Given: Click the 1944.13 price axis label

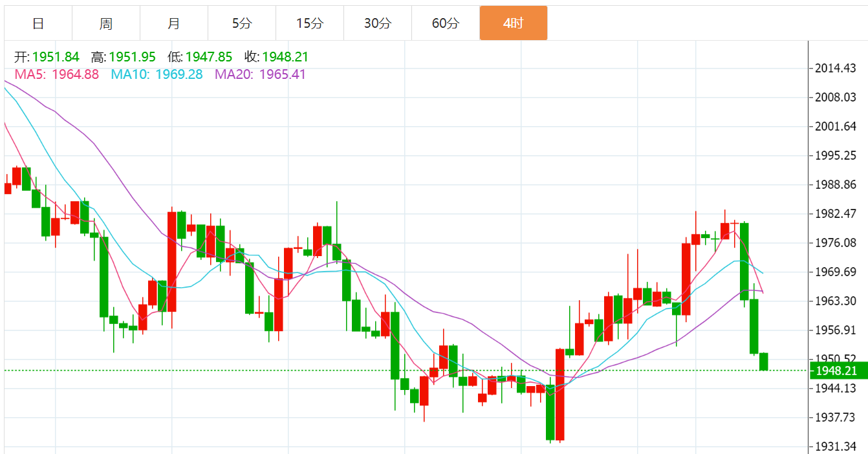Looking at the screenshot, I should coord(837,388).
